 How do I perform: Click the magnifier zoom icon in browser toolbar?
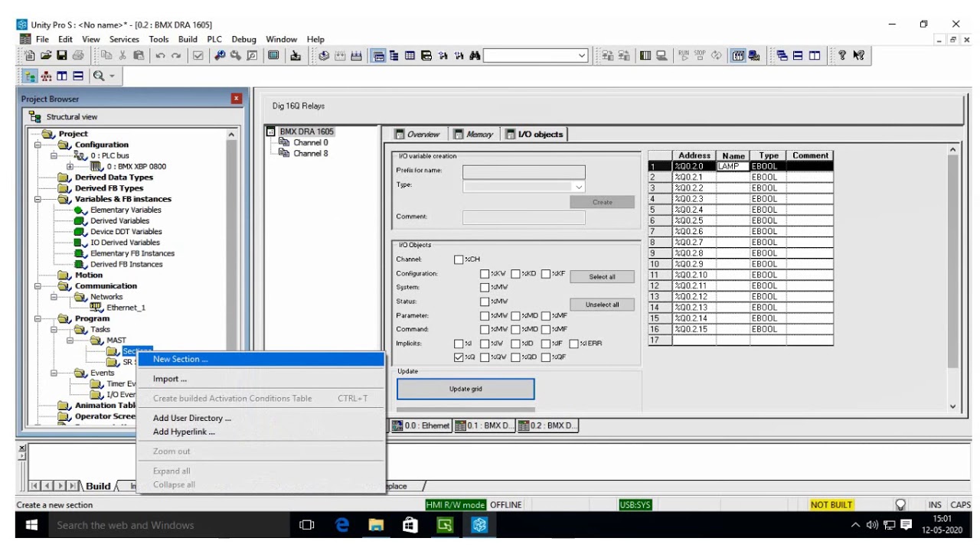click(99, 77)
